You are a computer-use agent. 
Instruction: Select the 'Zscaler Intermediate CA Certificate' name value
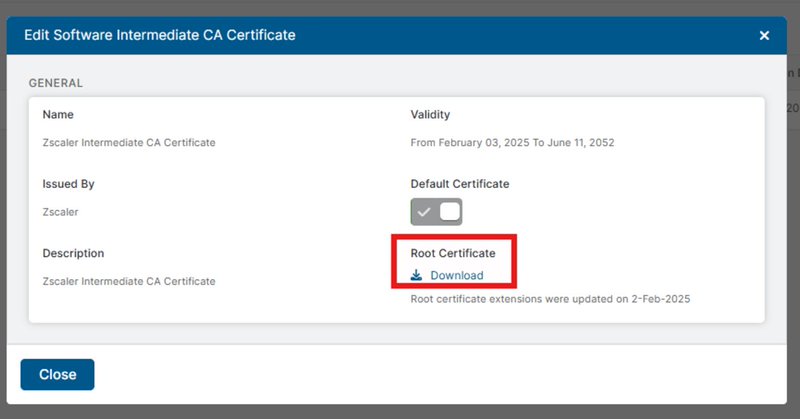[x=129, y=142]
